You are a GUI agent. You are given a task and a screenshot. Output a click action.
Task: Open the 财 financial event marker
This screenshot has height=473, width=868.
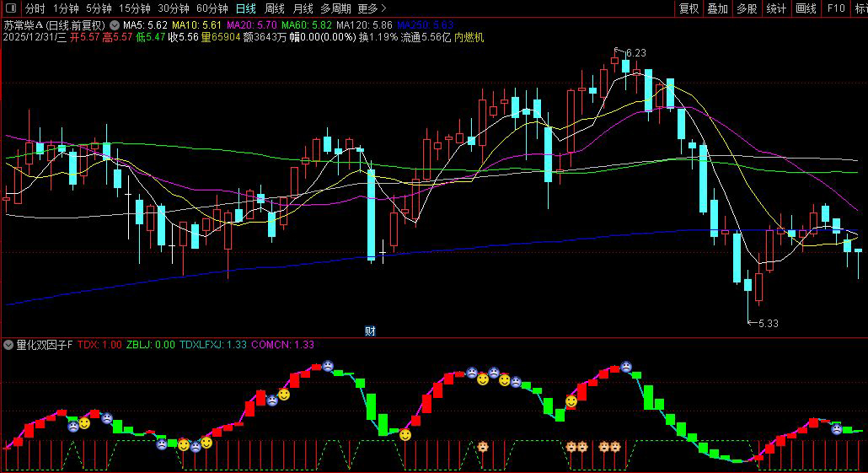pos(370,331)
